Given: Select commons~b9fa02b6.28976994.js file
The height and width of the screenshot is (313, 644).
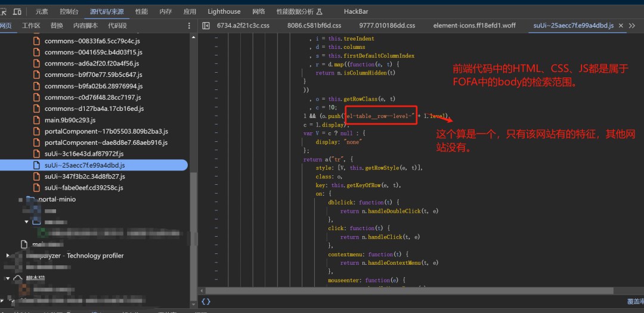Looking at the screenshot, I should coord(94,86).
